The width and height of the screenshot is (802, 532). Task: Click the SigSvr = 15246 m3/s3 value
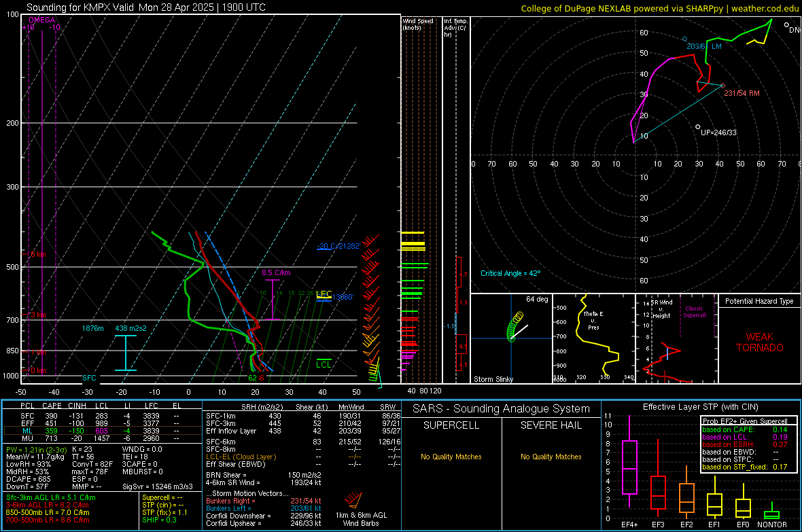[x=158, y=486]
